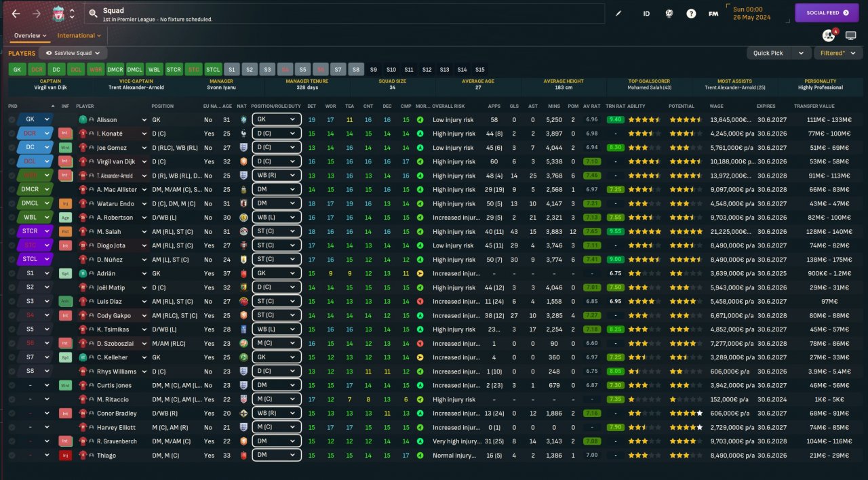This screenshot has height=480, width=868.
Task: Go back with the left arrow
Action: tap(16, 14)
